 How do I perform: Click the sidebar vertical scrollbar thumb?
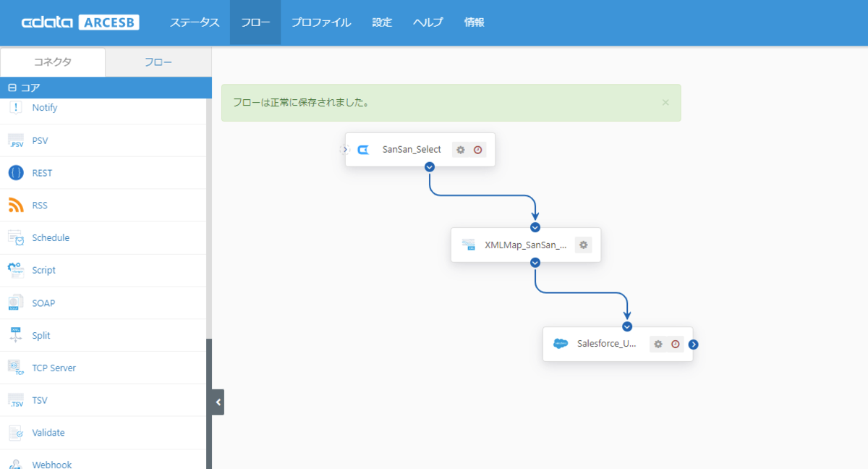point(209,404)
